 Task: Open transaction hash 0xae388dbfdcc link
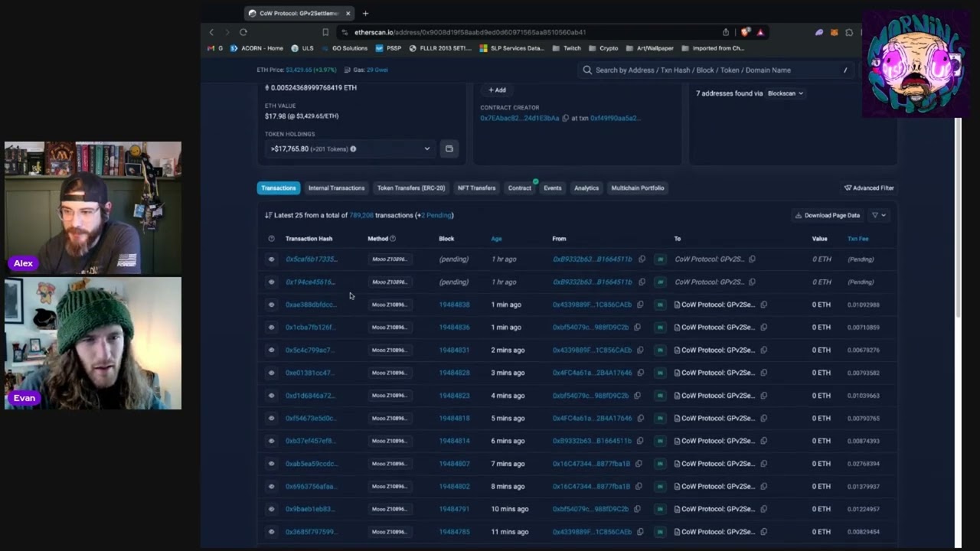pyautogui.click(x=311, y=305)
